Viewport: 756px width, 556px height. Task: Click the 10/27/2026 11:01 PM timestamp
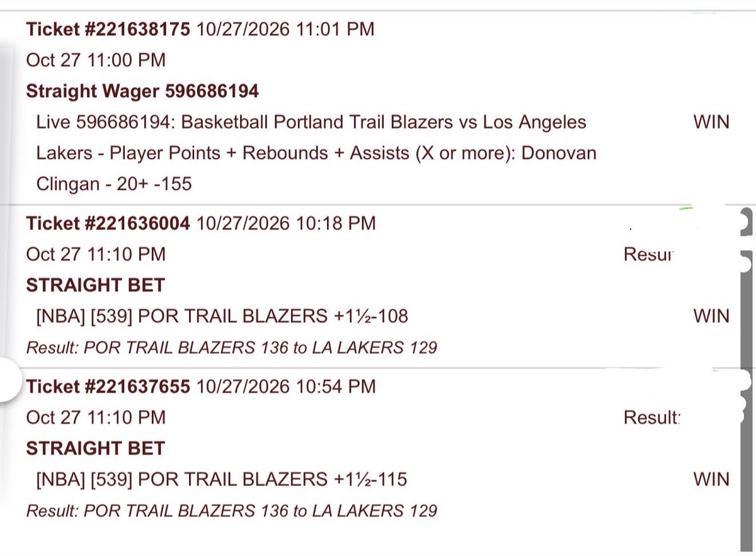click(x=285, y=29)
